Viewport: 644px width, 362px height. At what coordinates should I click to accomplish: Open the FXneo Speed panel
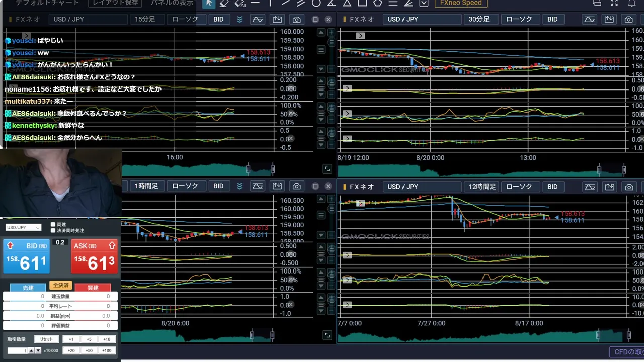(461, 3)
